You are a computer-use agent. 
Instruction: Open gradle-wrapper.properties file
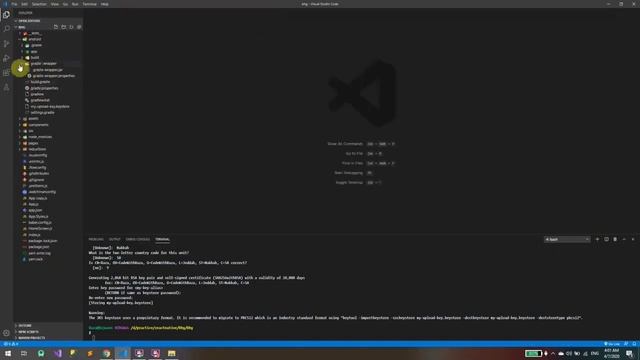[x=54, y=76]
